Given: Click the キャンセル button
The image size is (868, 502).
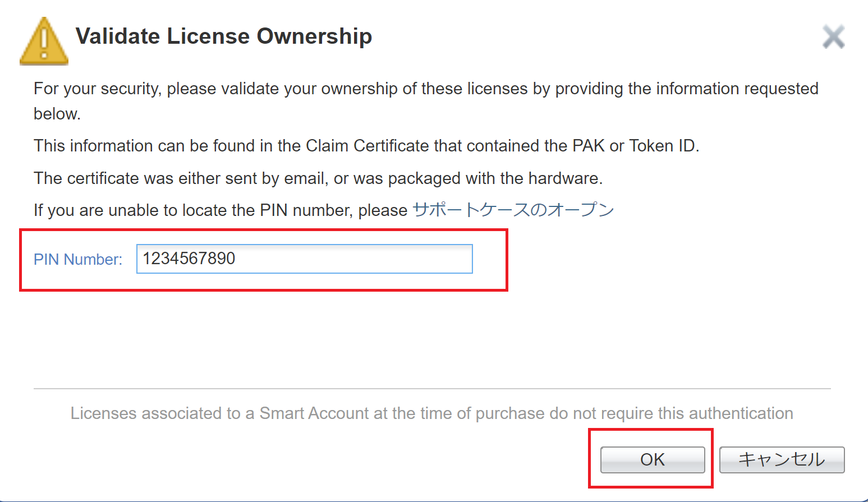Looking at the screenshot, I should [x=781, y=459].
